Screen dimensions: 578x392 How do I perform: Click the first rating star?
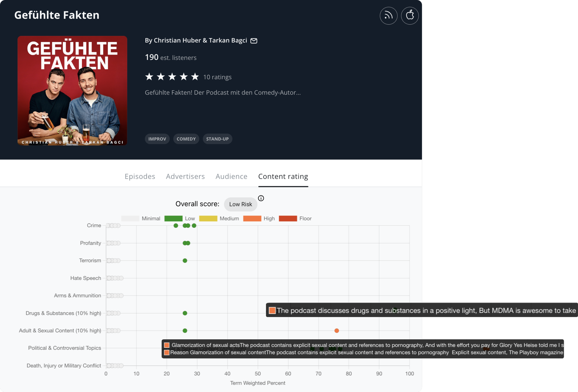coord(149,77)
